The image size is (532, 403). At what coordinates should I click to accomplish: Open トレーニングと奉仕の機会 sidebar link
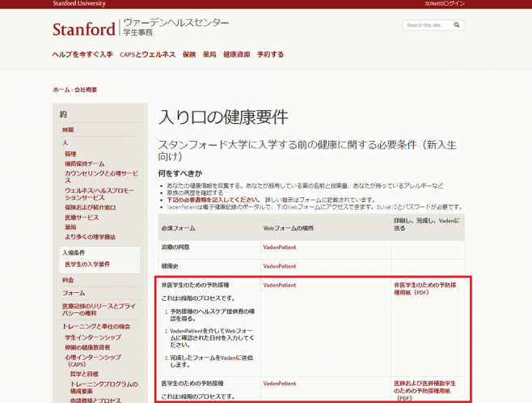96,326
